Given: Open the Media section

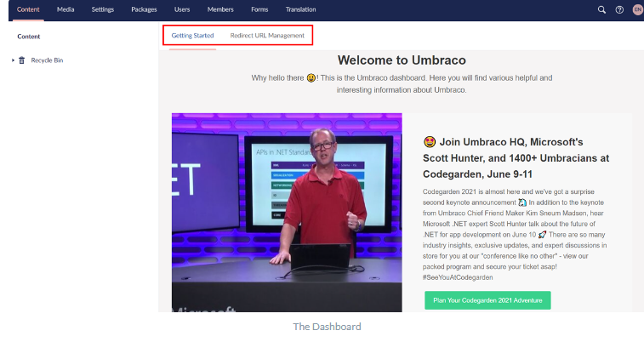Looking at the screenshot, I should pyautogui.click(x=66, y=9).
